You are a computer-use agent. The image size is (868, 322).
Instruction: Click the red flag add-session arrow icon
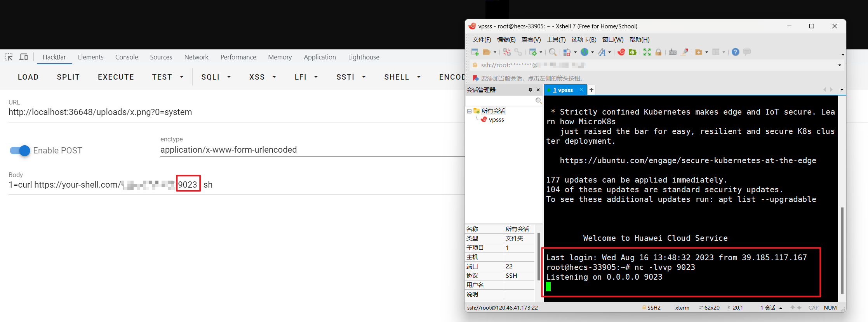[475, 78]
